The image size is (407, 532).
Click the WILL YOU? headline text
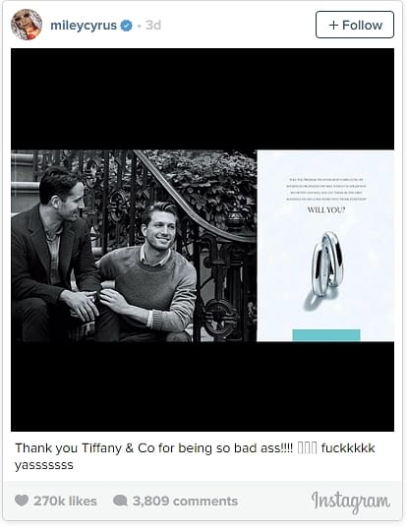[326, 210]
